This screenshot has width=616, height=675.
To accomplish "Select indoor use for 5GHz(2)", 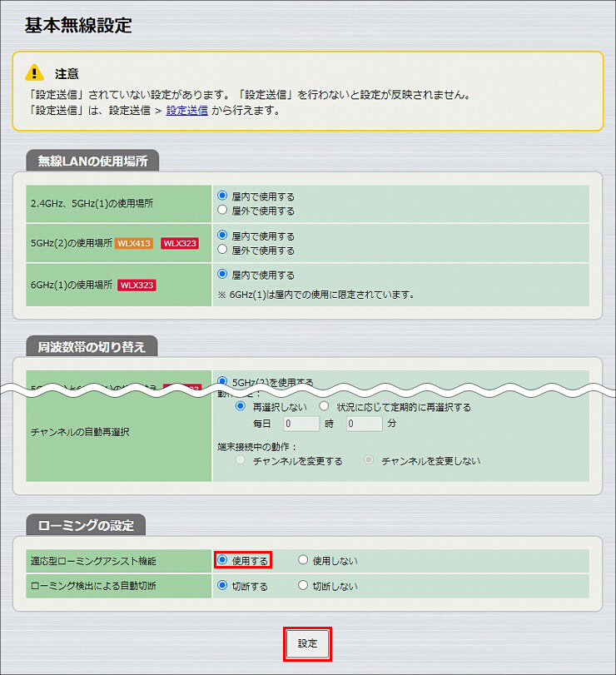I will (x=222, y=235).
